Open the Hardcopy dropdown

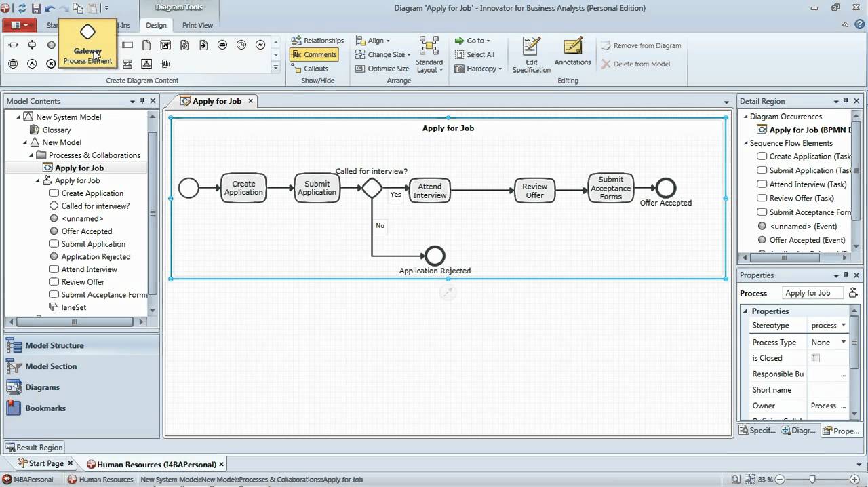pyautogui.click(x=478, y=69)
